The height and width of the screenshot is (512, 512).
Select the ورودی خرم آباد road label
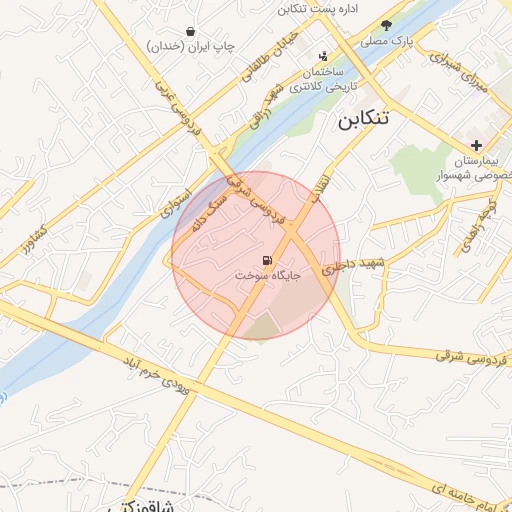(x=156, y=377)
